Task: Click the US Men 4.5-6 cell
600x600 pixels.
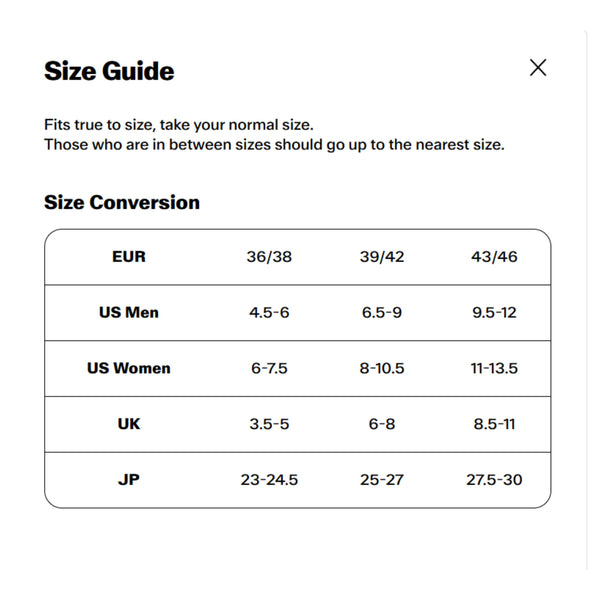Action: point(269,313)
